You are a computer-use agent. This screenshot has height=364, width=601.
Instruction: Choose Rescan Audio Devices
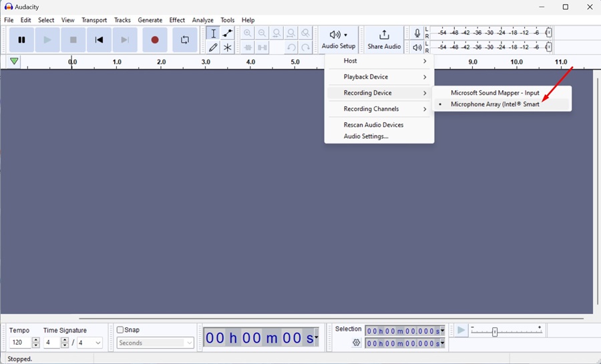379,125
